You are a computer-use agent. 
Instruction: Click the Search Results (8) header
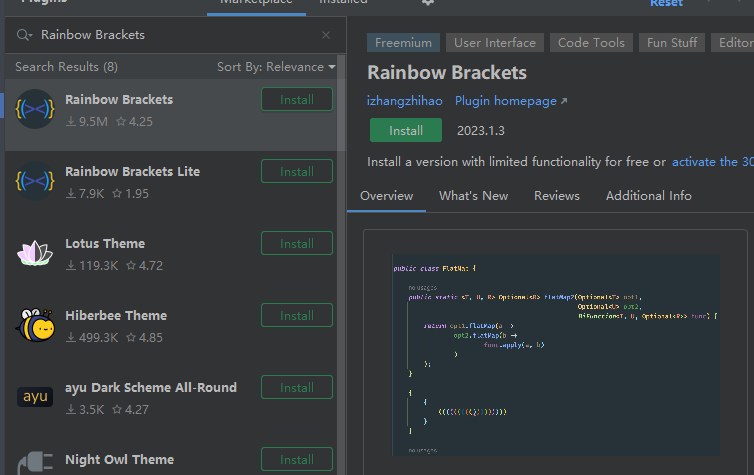(66, 67)
